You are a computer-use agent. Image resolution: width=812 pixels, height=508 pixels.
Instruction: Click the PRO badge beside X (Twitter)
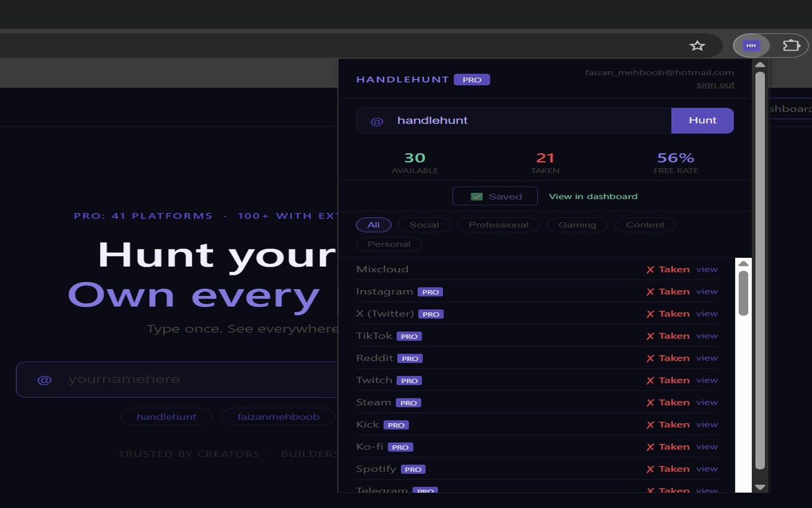[x=431, y=314]
